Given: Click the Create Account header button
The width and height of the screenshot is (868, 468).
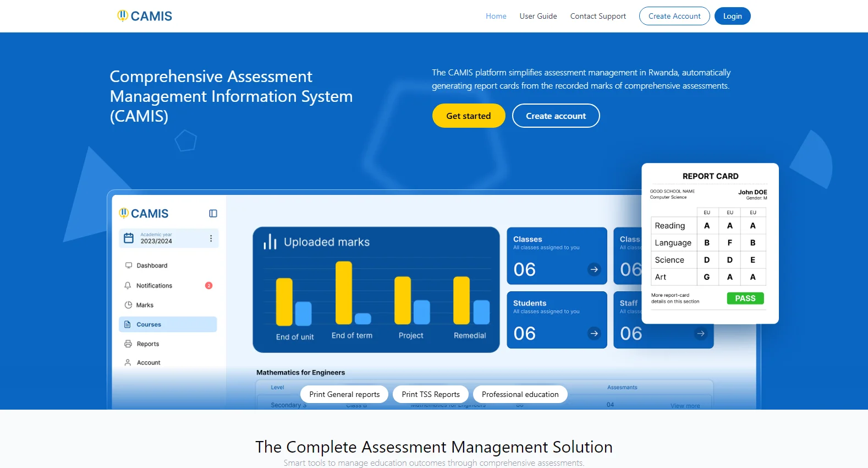Looking at the screenshot, I should tap(674, 16).
